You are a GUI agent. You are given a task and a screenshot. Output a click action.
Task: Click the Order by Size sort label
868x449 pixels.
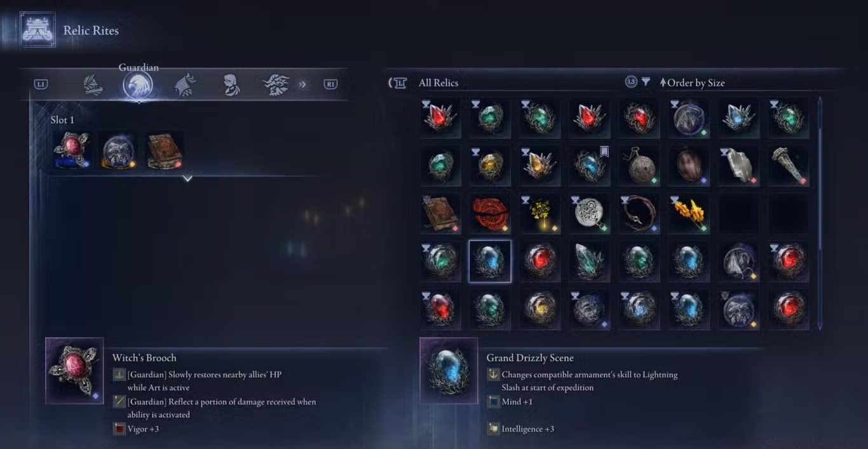tap(692, 83)
